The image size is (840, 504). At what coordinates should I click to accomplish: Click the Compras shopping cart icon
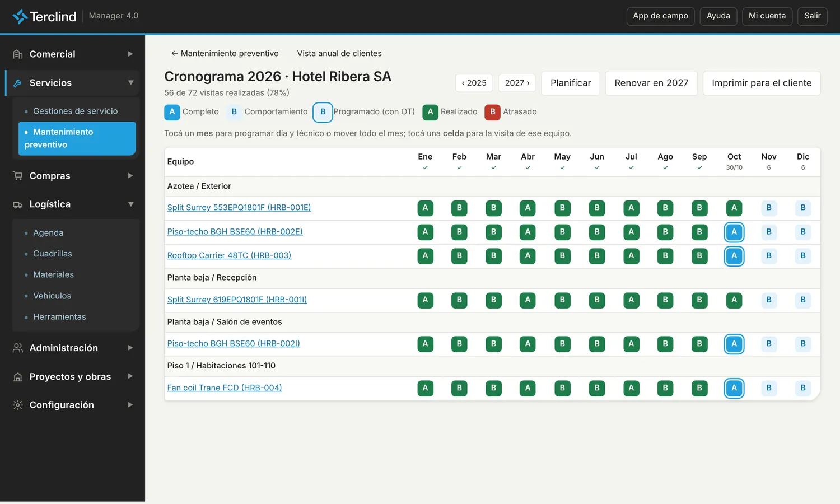coord(18,176)
